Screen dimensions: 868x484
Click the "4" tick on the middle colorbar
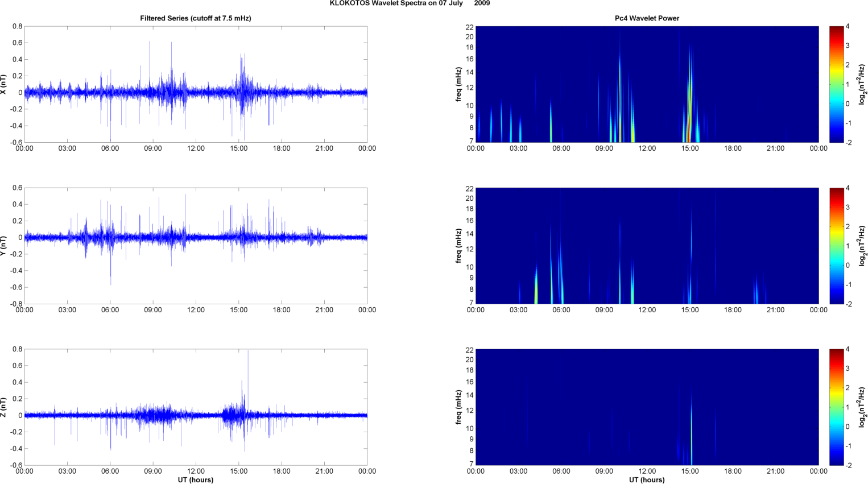[848, 188]
